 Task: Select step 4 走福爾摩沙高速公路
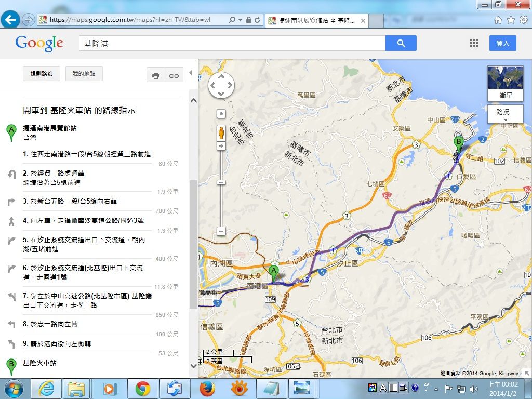coord(84,220)
